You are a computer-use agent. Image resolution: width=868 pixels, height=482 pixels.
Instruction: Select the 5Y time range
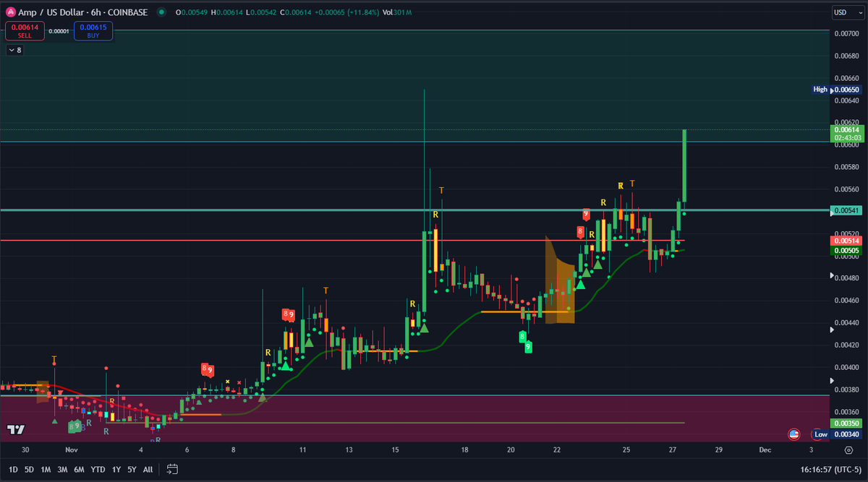click(132, 470)
